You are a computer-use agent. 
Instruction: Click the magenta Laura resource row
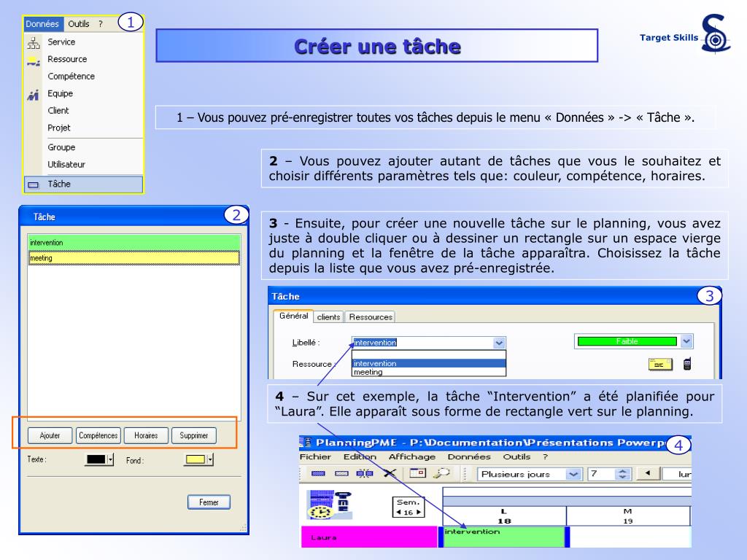click(x=369, y=537)
